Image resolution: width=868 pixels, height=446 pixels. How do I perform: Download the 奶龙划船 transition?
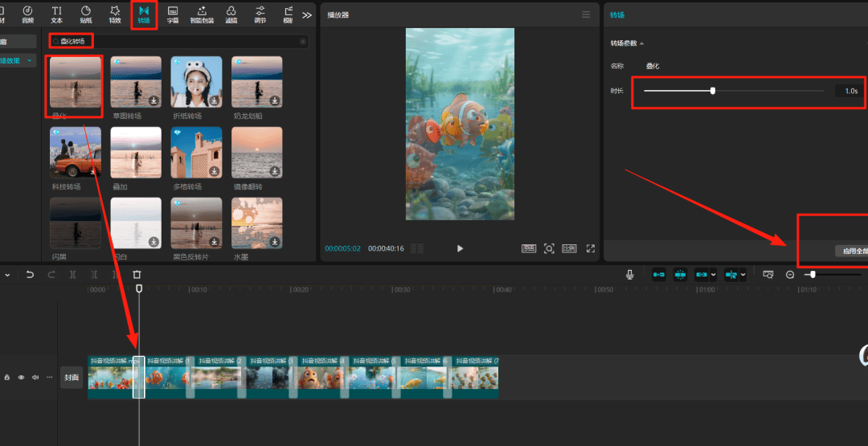(275, 100)
